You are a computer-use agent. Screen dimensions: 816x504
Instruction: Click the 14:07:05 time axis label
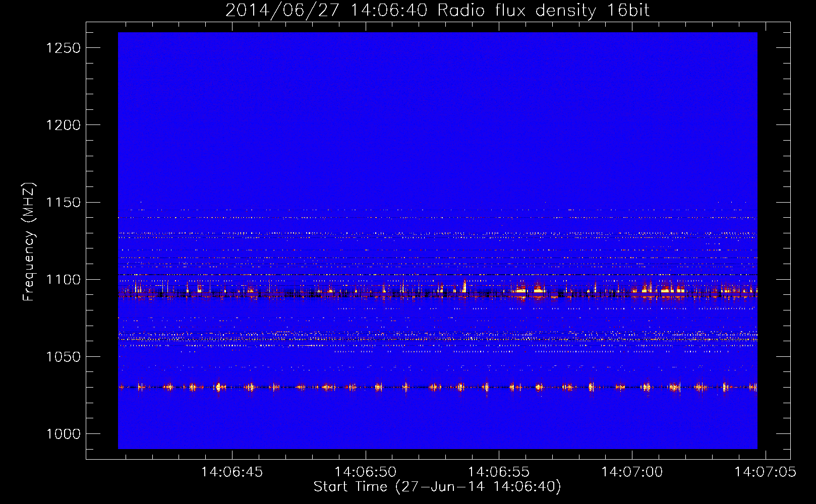pos(766,472)
